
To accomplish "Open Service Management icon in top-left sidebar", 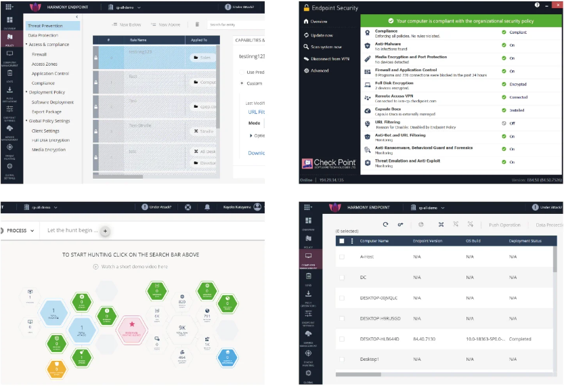I will click(9, 129).
